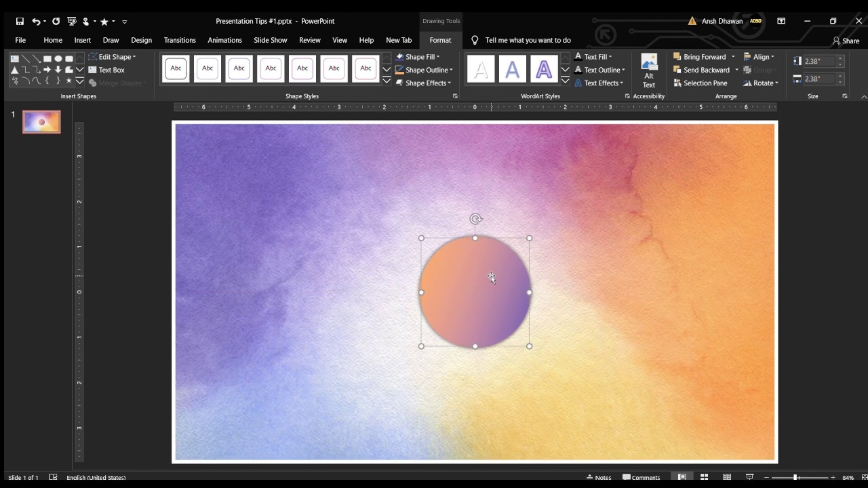The width and height of the screenshot is (868, 488).
Task: Collapse the ribbon with the chevron
Action: (863, 97)
